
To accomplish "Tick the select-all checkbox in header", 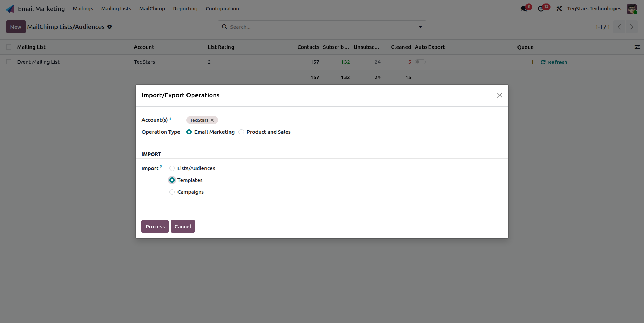I will tap(9, 47).
